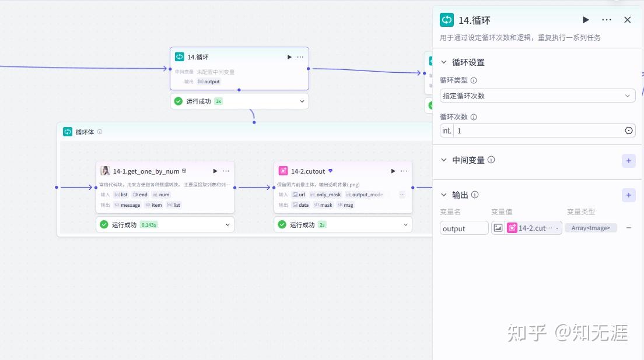This screenshot has height=360, width=644.
Task: Click the small badge icon after 14-1.get_one_by_num title
Action: click(x=184, y=171)
